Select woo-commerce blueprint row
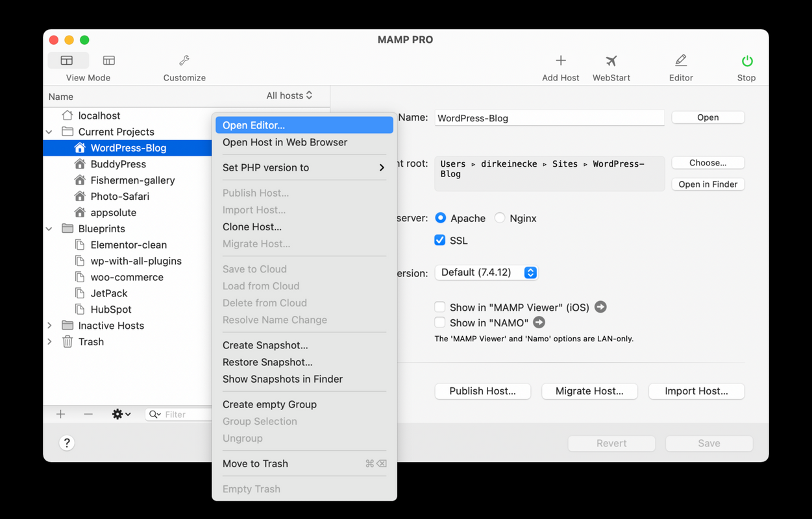This screenshot has width=812, height=519. click(127, 277)
